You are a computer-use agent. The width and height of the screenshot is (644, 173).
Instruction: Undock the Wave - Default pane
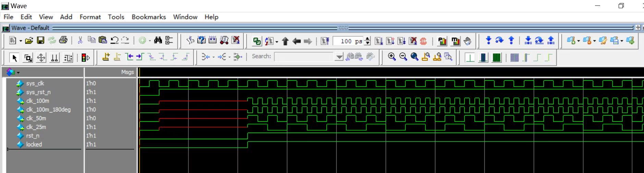click(x=637, y=27)
